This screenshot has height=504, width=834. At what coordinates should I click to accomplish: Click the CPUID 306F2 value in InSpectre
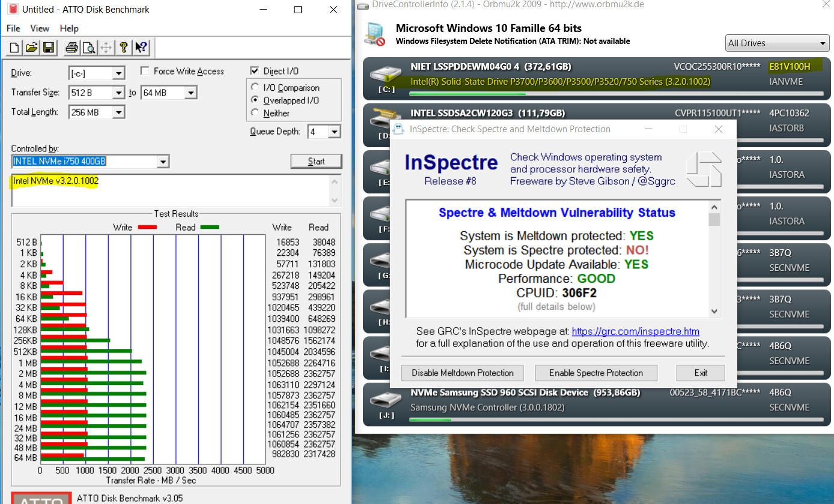point(579,293)
